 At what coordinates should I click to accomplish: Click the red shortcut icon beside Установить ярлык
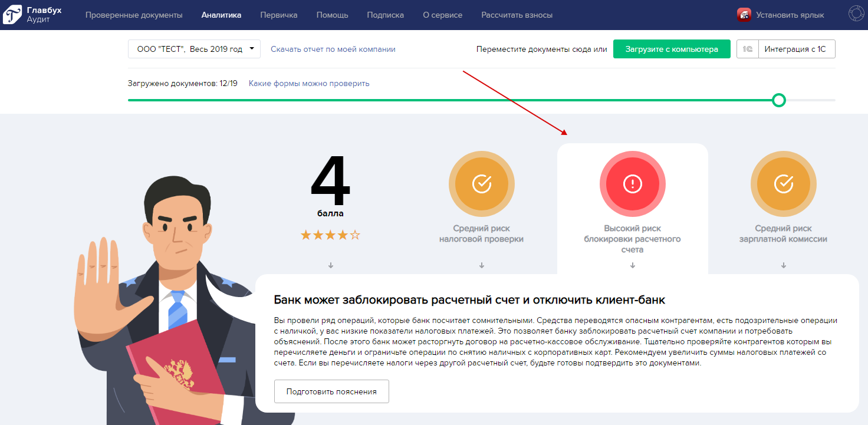pos(744,15)
